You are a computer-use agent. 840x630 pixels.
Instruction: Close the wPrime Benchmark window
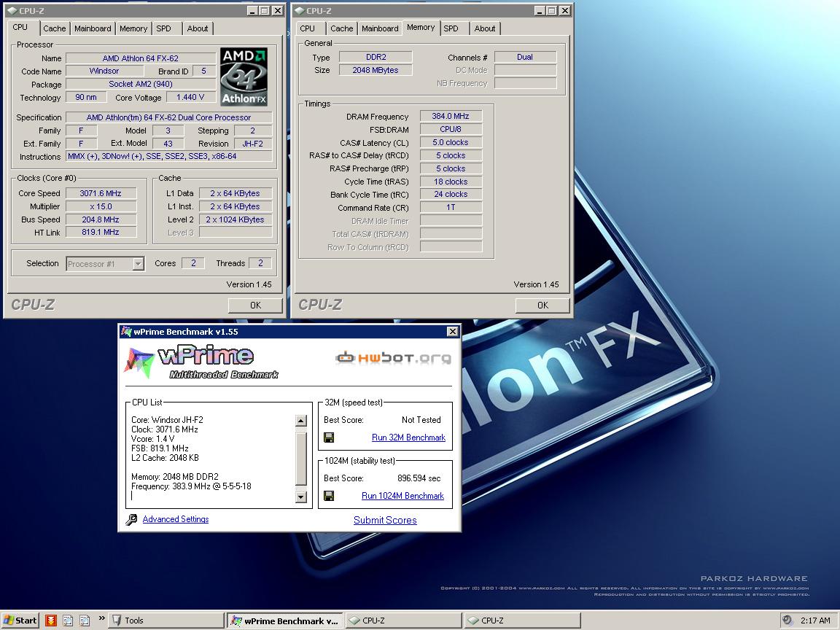[453, 332]
